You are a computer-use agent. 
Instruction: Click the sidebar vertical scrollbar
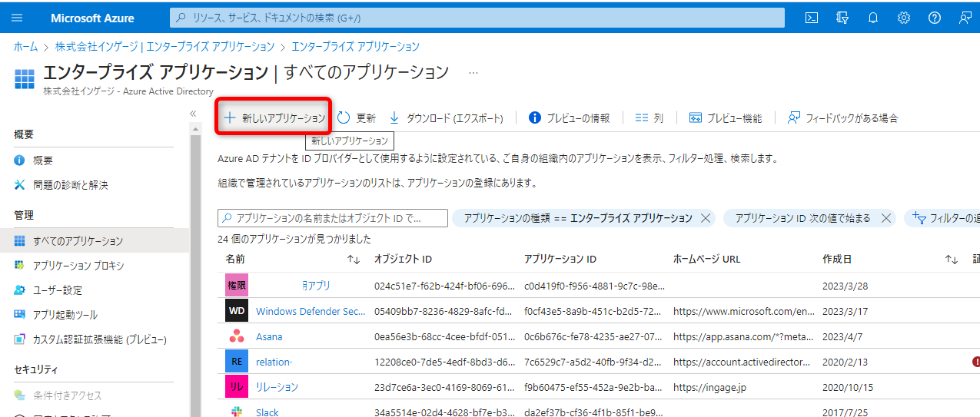coord(195,269)
